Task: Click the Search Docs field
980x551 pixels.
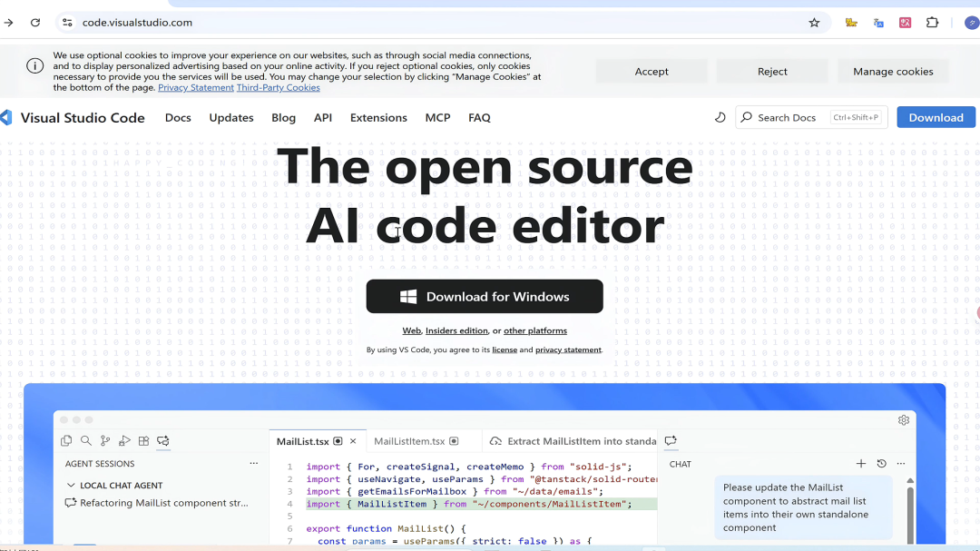Action: click(811, 118)
